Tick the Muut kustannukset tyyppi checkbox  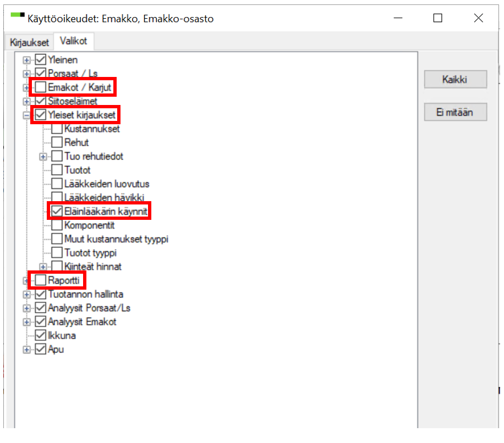tap(57, 239)
